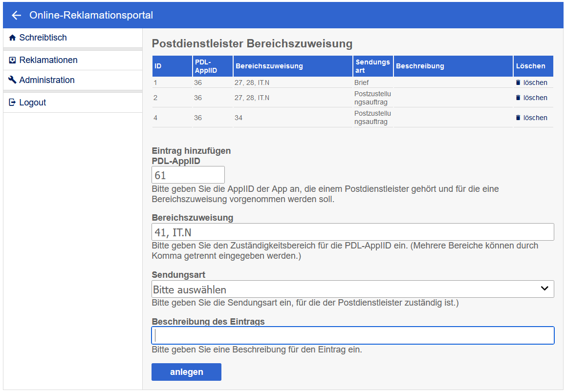
Task: Click the Logout exit icon
Action: 13,103
